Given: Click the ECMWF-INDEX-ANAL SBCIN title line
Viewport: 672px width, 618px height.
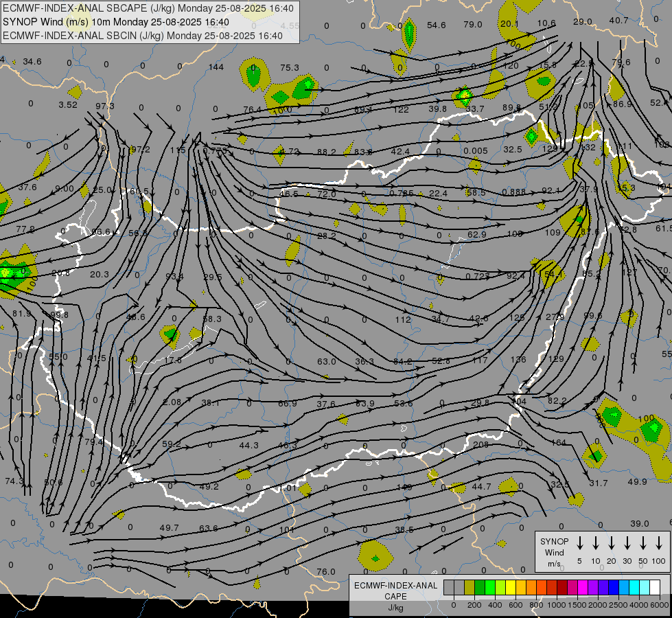Looking at the screenshot, I should (x=143, y=36).
